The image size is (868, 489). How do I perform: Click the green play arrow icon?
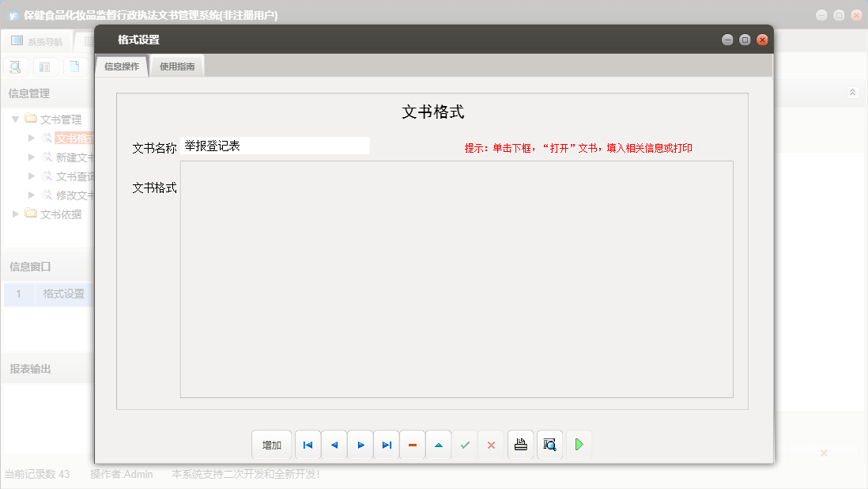coord(579,445)
